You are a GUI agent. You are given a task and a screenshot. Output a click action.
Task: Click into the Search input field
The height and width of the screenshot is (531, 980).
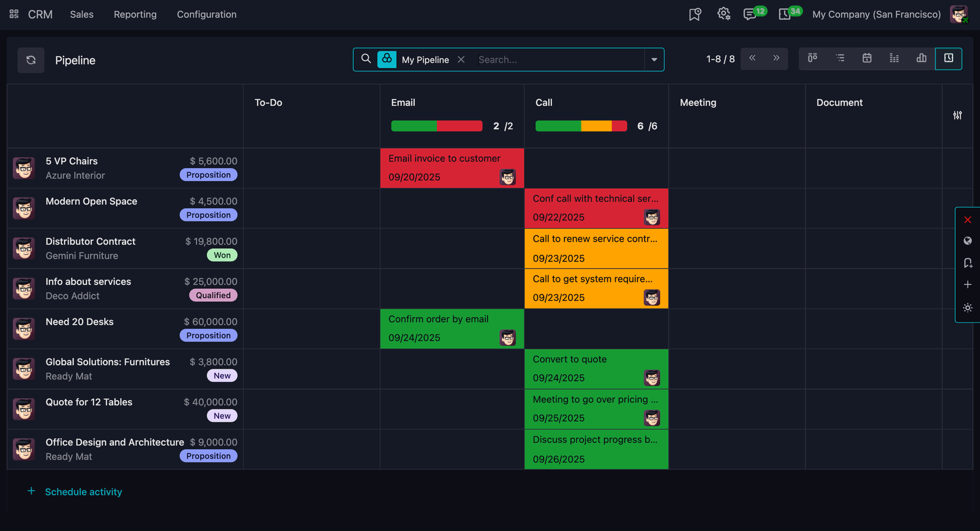pos(558,60)
